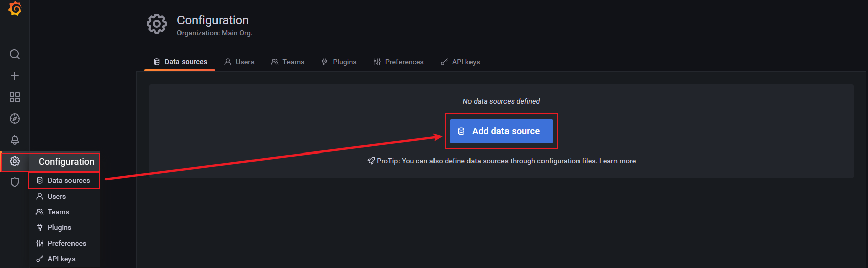The width and height of the screenshot is (868, 268).
Task: Switch to the Plugins tab
Action: (339, 62)
